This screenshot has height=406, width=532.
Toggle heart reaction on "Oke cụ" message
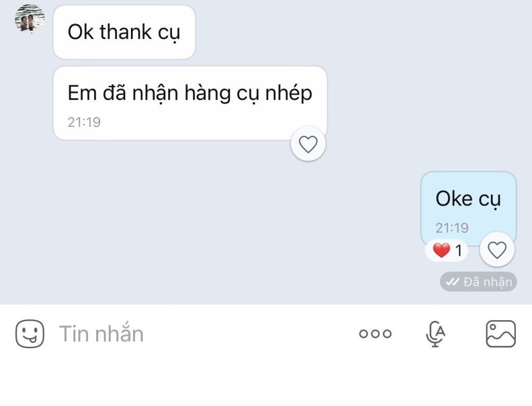coord(497,250)
